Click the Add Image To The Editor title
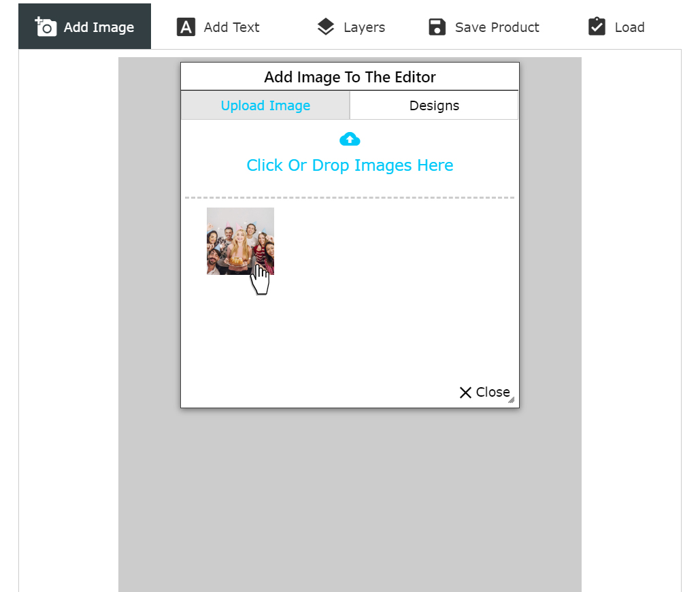700x592 pixels. click(350, 76)
